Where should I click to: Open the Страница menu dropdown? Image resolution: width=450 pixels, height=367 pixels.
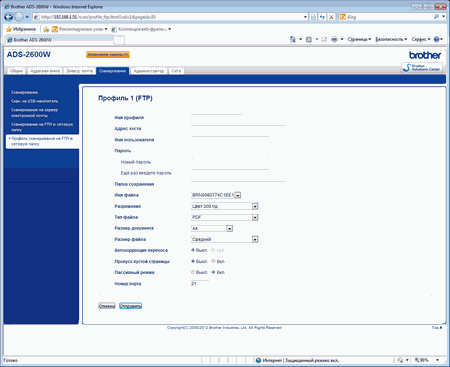coord(359,39)
